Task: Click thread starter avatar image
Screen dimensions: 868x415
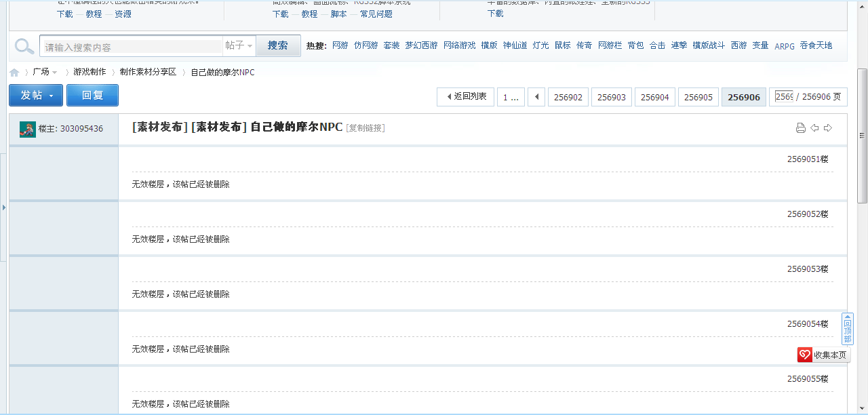Action: click(28, 129)
